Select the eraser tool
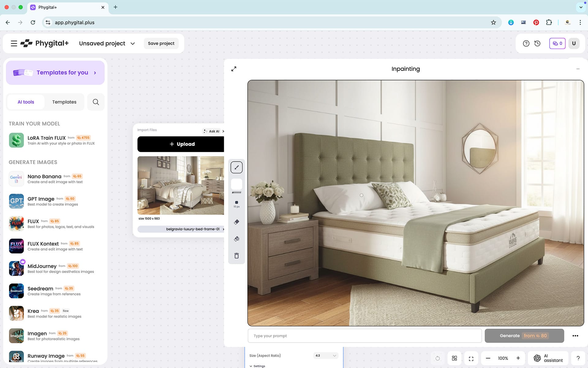The height and width of the screenshot is (368, 588). click(236, 222)
